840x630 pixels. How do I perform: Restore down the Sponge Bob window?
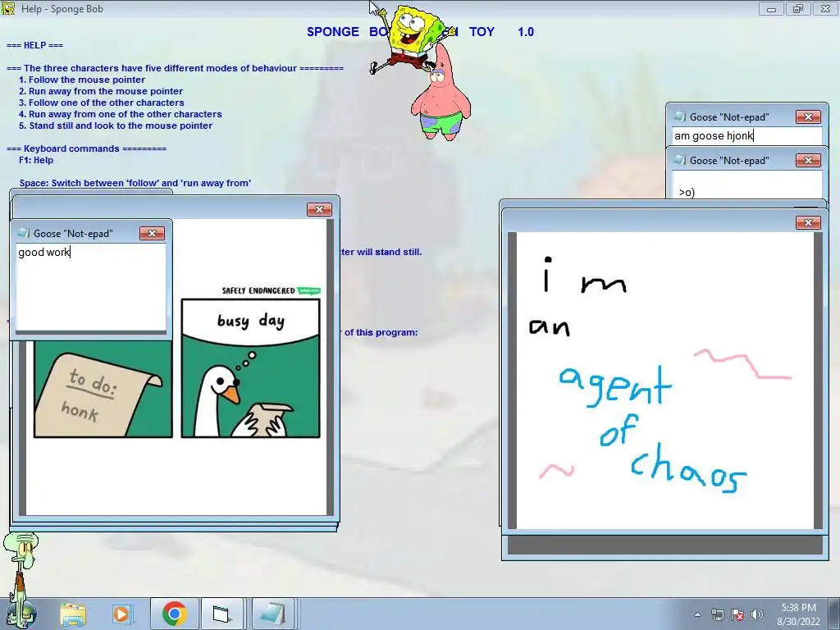coord(797,8)
